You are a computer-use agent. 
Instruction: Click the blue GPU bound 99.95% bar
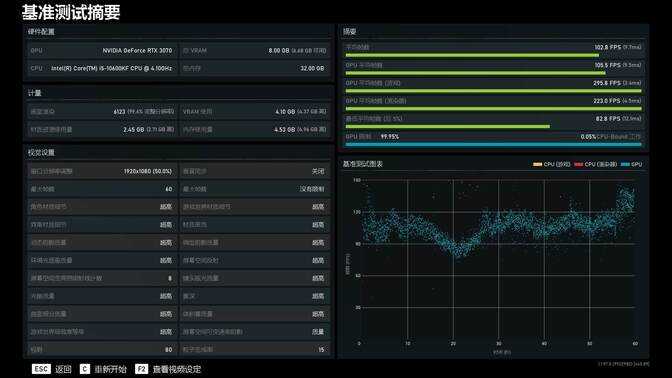[x=493, y=144]
